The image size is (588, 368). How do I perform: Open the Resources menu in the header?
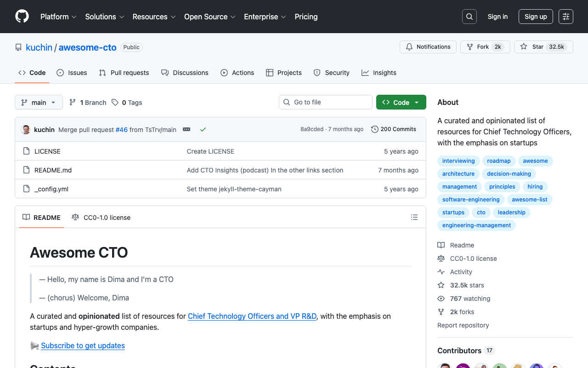[153, 17]
